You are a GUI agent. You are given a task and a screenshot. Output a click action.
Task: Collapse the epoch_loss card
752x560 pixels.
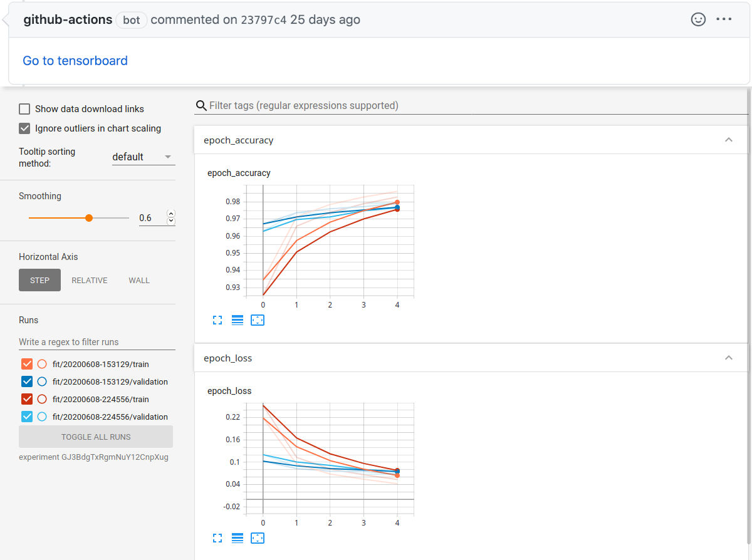click(729, 358)
